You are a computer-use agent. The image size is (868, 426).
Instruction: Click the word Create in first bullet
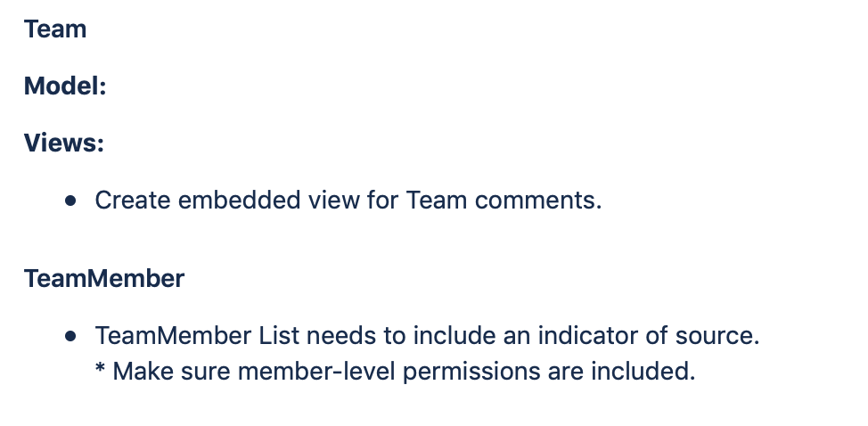coord(132,200)
